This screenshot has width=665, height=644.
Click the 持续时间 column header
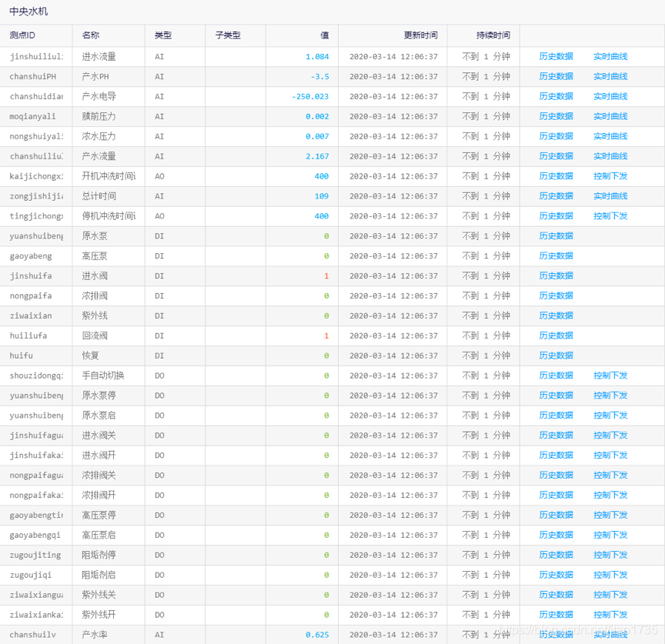[x=493, y=35]
